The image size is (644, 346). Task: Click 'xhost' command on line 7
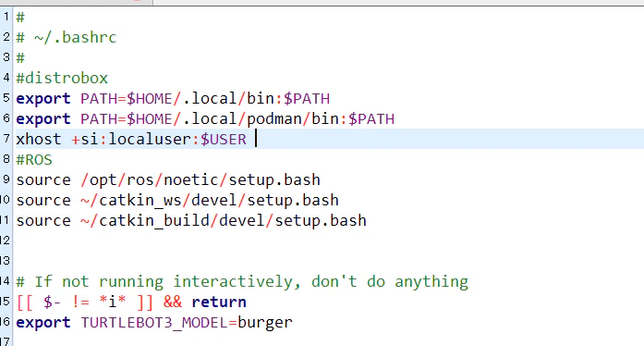pos(39,139)
